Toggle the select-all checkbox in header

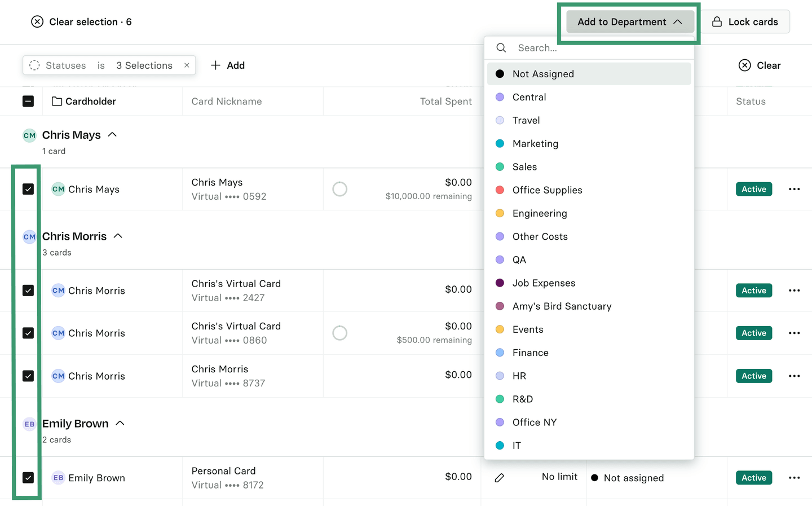coord(28,102)
